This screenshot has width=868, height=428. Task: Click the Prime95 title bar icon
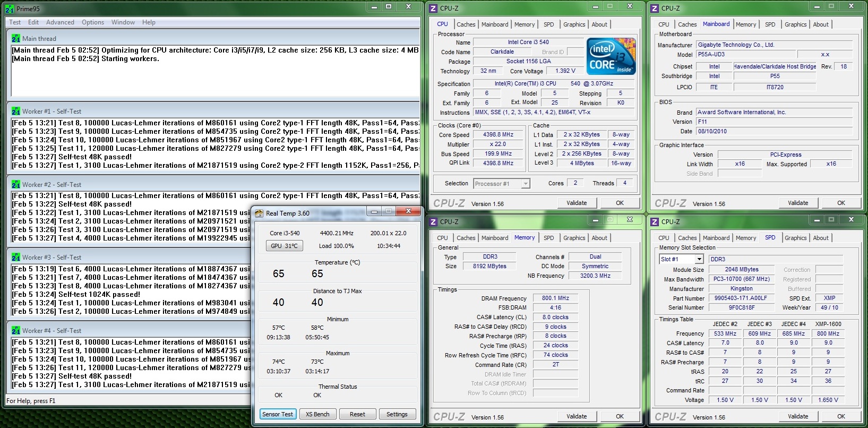tap(10, 8)
